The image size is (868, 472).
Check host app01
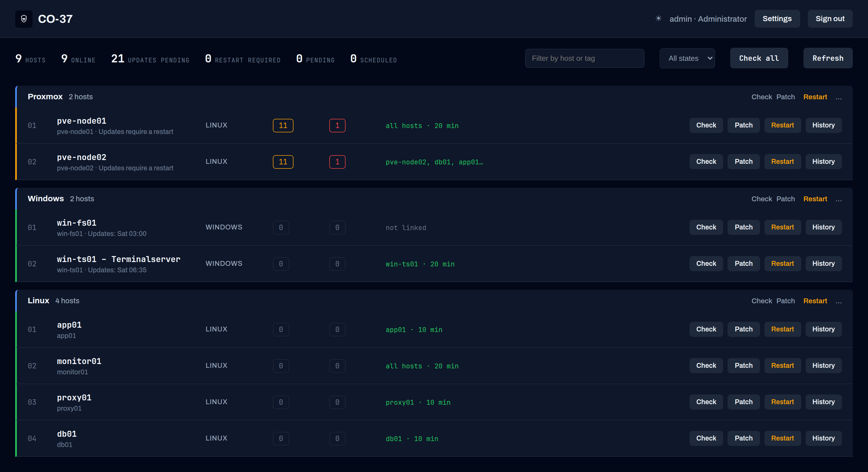(706, 330)
